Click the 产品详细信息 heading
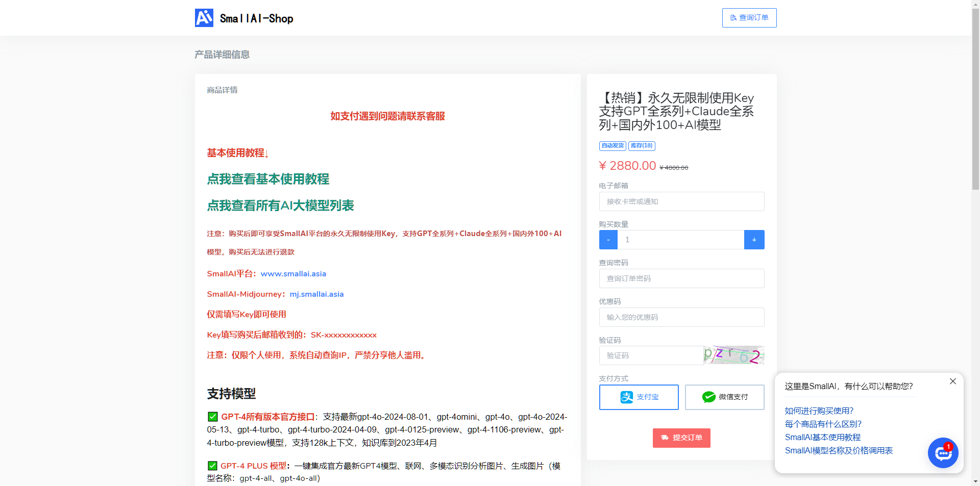 [222, 55]
